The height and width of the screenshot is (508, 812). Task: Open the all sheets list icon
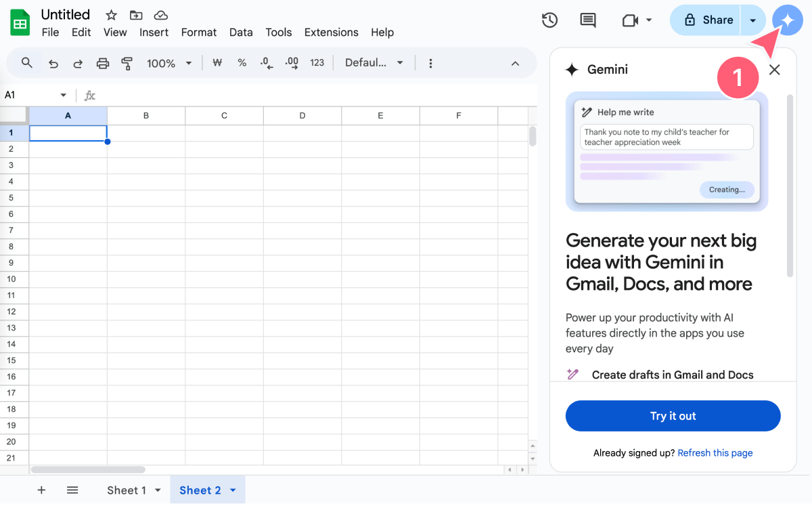coord(72,490)
